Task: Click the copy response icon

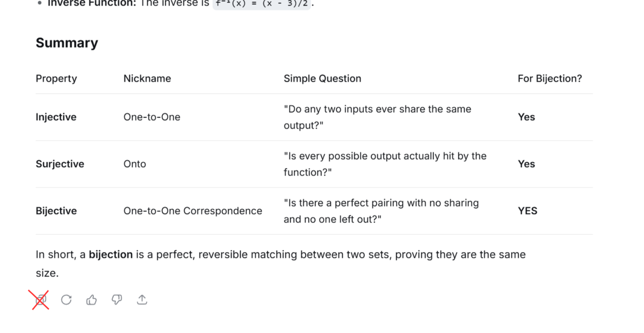Action: pos(41,300)
